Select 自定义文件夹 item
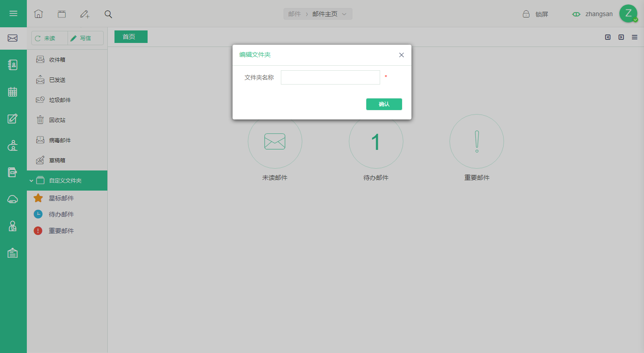Viewport: 644px width, 353px height. point(67,180)
